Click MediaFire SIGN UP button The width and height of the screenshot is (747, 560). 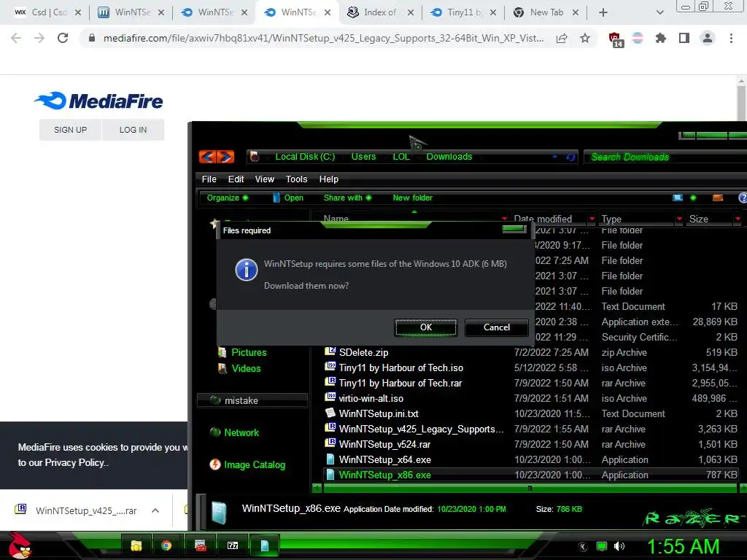pyautogui.click(x=71, y=130)
